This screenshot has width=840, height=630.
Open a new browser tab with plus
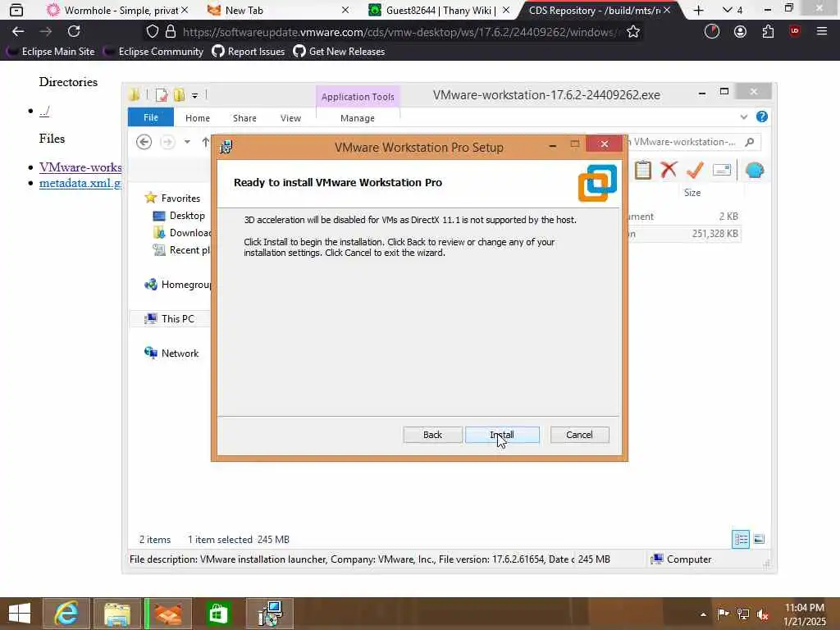point(698,10)
